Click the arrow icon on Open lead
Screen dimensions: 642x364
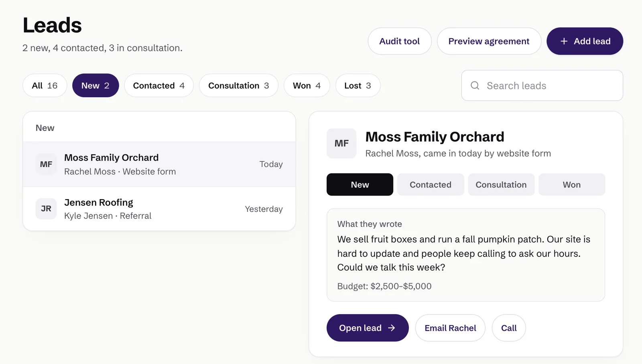pos(392,328)
